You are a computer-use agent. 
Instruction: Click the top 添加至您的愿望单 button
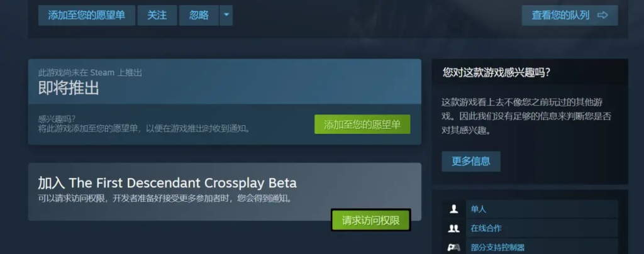[x=87, y=15]
